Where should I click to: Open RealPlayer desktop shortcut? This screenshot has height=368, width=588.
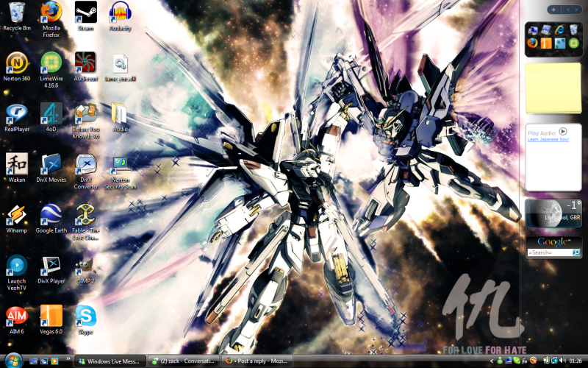point(16,118)
